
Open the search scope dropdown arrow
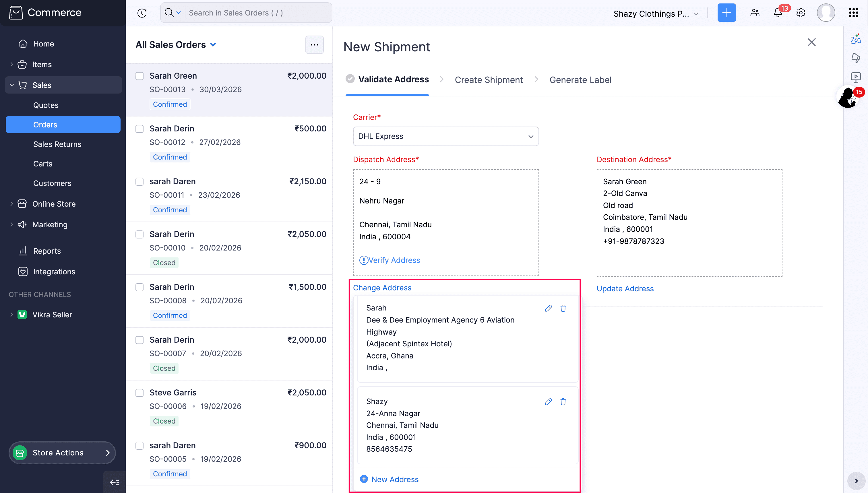point(179,13)
